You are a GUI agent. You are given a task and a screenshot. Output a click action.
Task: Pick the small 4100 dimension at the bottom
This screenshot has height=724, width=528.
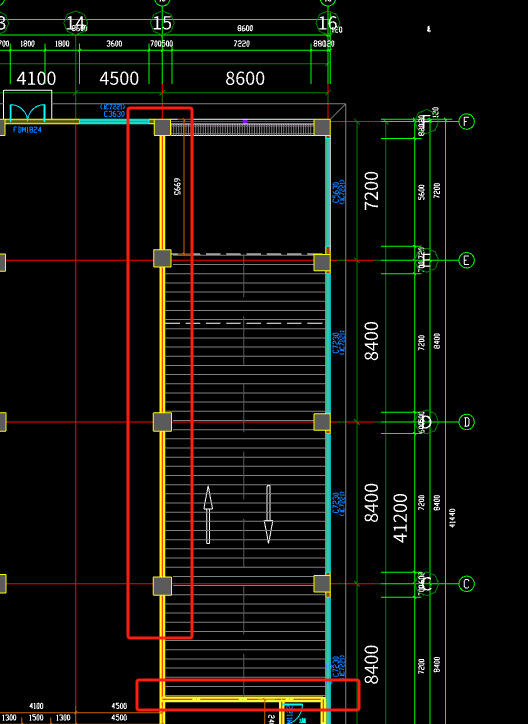(36, 706)
